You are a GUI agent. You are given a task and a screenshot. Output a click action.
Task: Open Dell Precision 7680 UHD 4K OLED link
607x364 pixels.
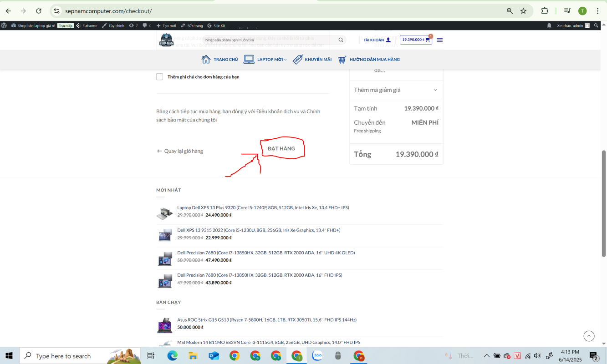[x=266, y=253]
